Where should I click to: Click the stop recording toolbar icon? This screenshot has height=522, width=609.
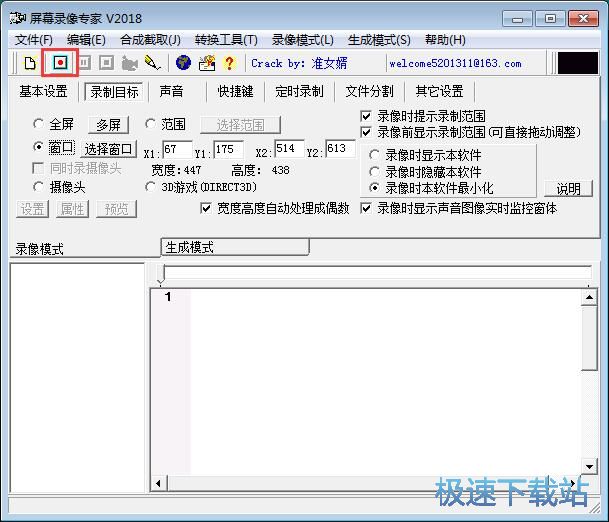tap(106, 63)
